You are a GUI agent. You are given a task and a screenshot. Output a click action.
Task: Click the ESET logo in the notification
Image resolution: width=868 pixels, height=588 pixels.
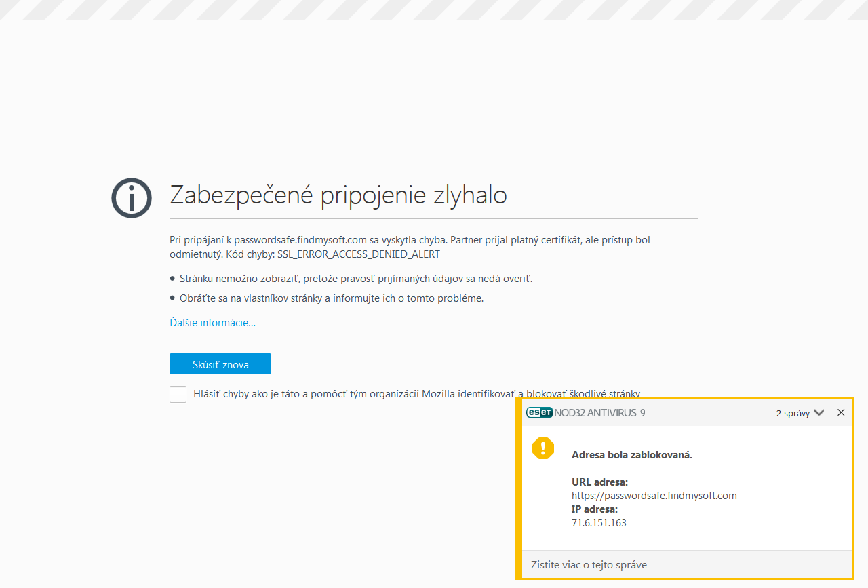click(x=539, y=412)
